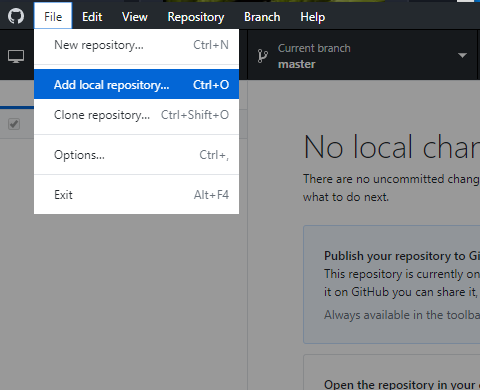
Task: Click the Open the repository card
Action: [x=392, y=372]
